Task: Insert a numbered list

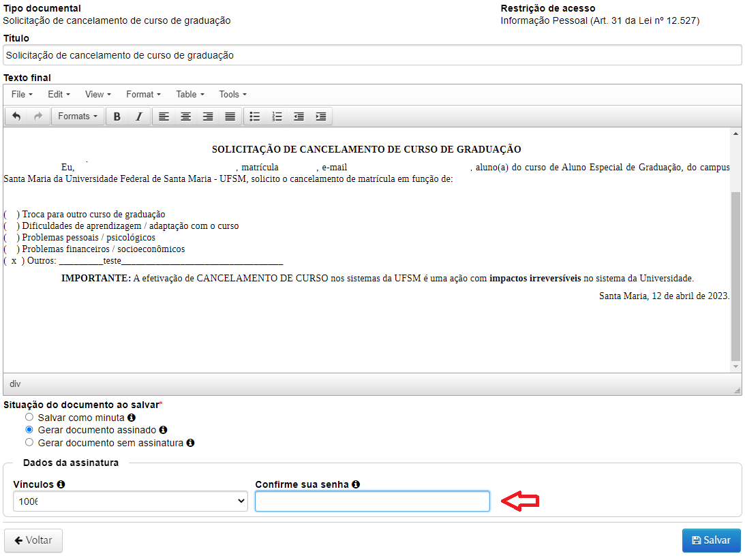Action: (277, 116)
